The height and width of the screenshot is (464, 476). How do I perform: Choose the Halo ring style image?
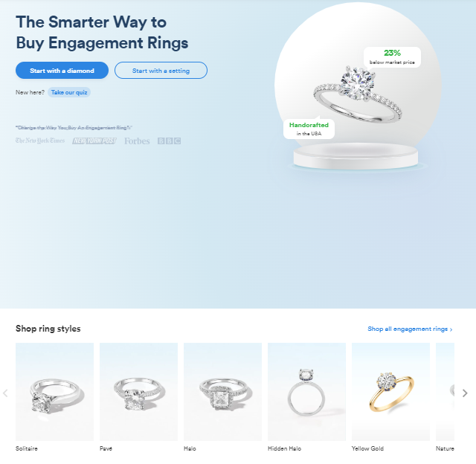pos(223,392)
